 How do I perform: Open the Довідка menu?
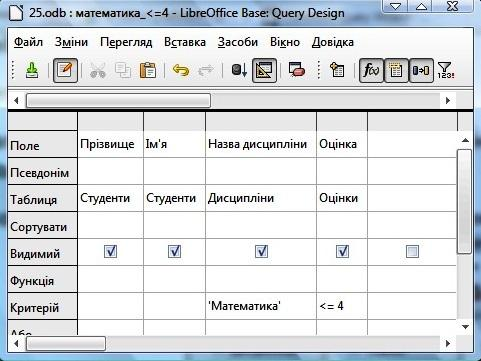[x=333, y=42]
